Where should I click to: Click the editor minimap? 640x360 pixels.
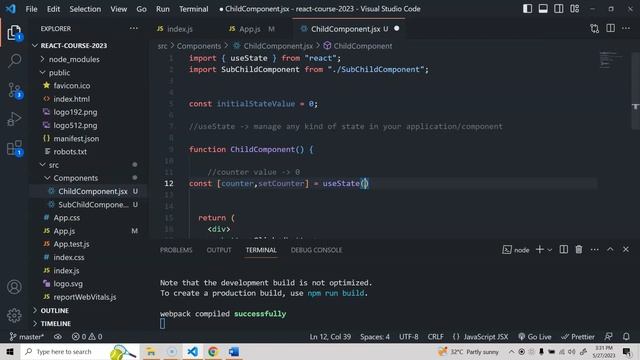click(x=611, y=60)
